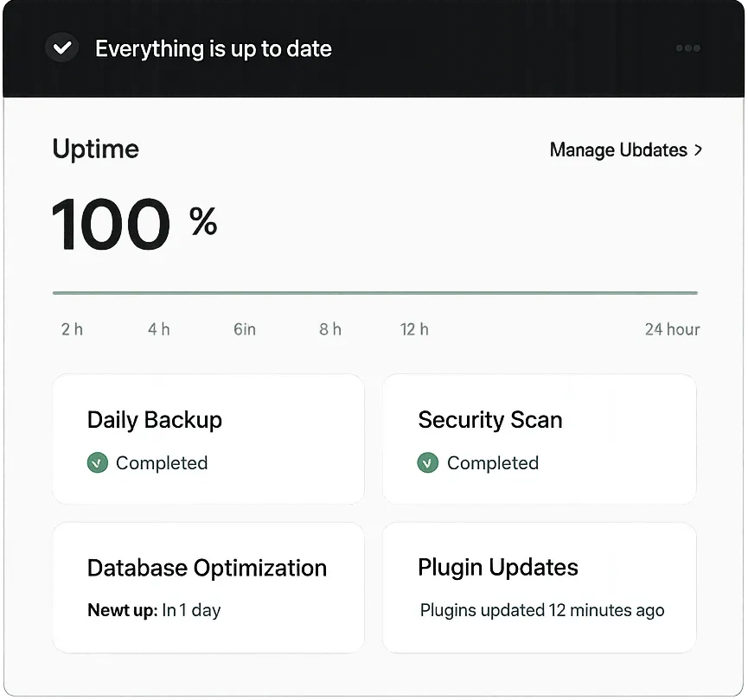Click the uptime timeline bar

374,293
